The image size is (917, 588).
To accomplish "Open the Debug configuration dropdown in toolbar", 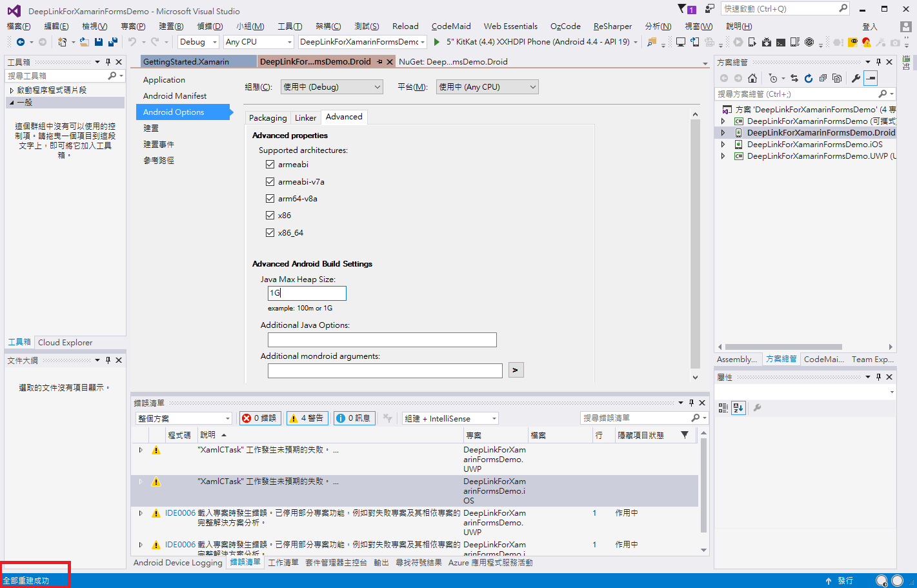I will pyautogui.click(x=199, y=42).
